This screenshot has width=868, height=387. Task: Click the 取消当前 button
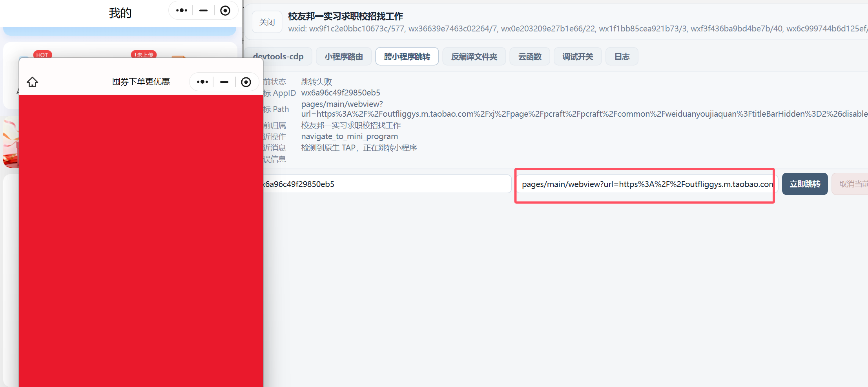[850, 184]
